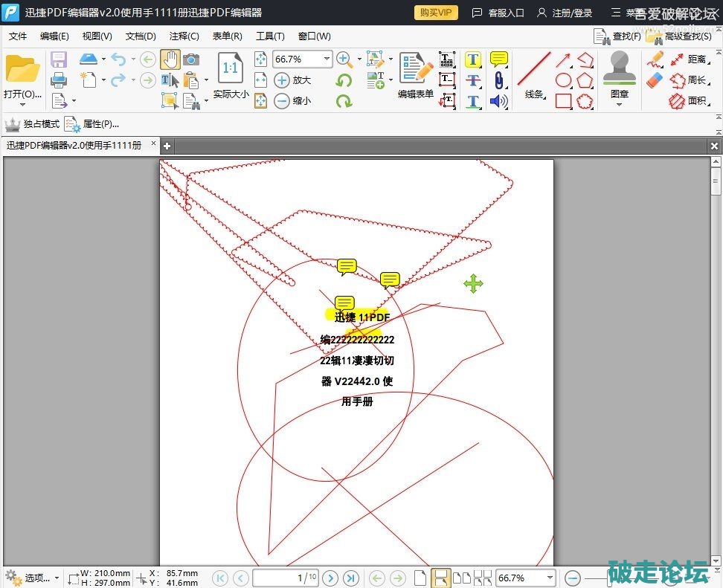Click the Snapshot camera tool
The image size is (723, 588).
pos(191,59)
